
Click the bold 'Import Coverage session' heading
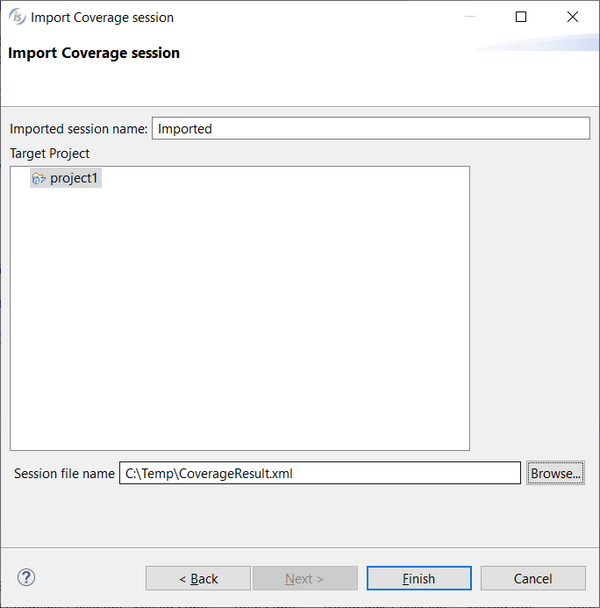[94, 53]
